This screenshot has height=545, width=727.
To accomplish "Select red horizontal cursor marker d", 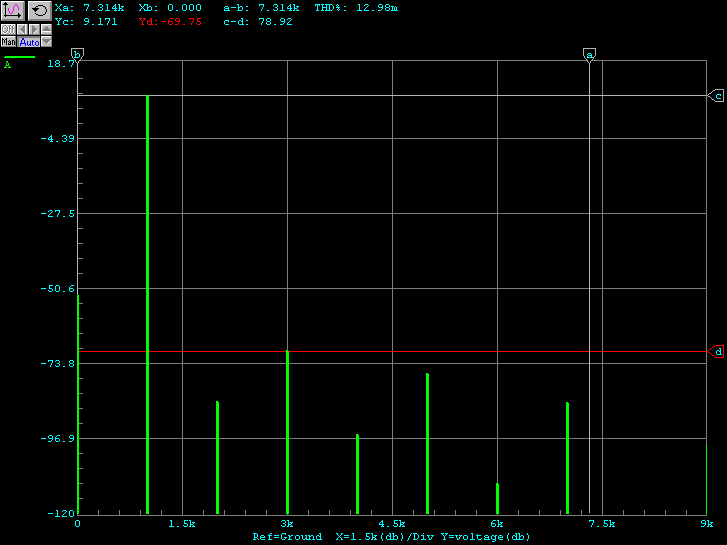I will coord(716,352).
